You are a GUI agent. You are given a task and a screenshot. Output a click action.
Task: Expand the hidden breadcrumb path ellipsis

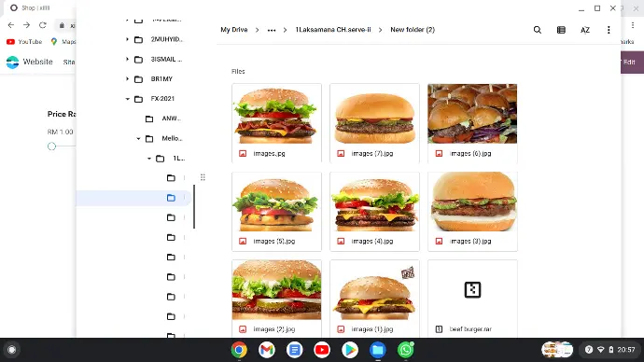tap(272, 30)
